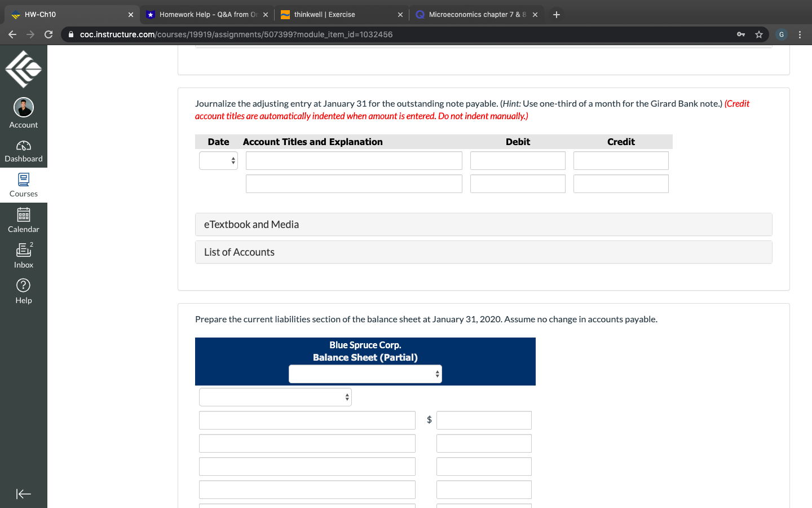Go back using browser back arrow
The image size is (812, 508).
pyautogui.click(x=12, y=34)
